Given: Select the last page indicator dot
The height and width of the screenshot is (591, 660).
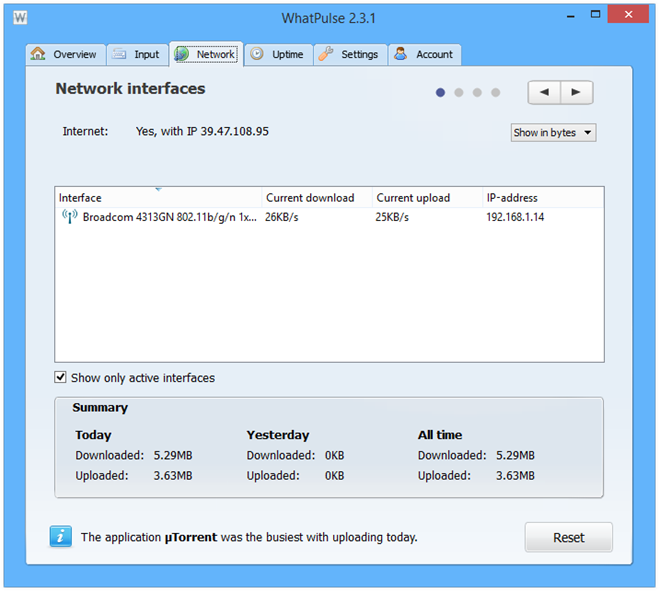Looking at the screenshot, I should pyautogui.click(x=495, y=93).
